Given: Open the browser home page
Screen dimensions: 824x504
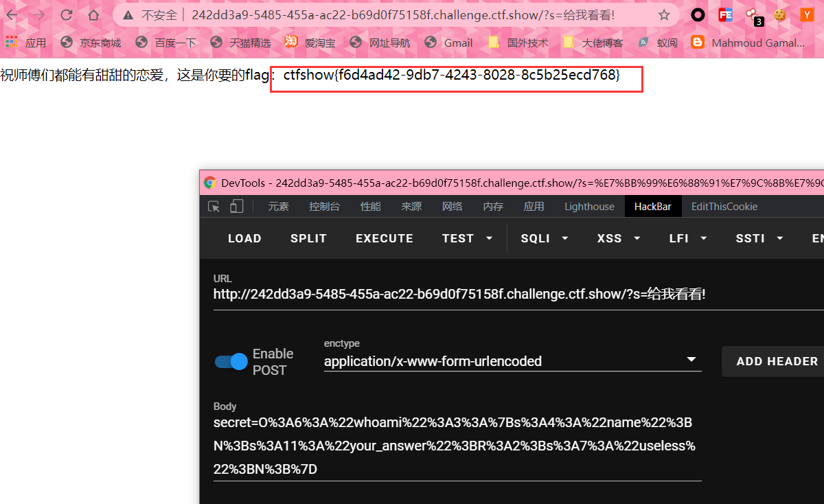Looking at the screenshot, I should (93, 14).
